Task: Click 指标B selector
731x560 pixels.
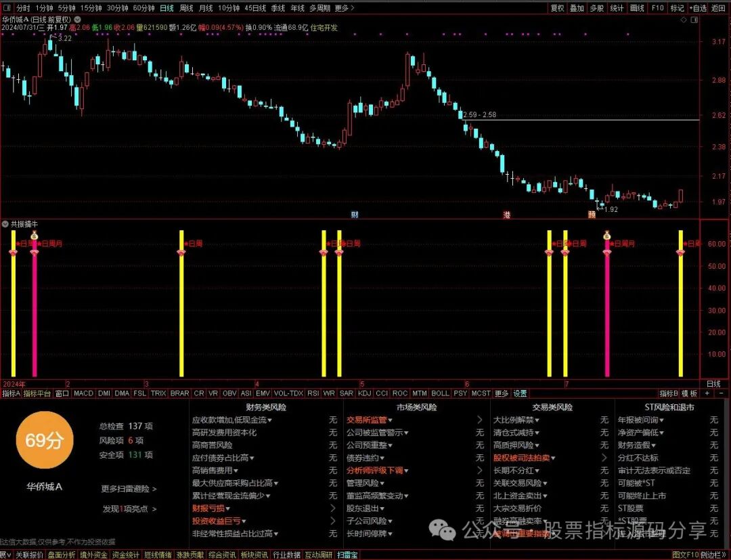Action: point(669,393)
